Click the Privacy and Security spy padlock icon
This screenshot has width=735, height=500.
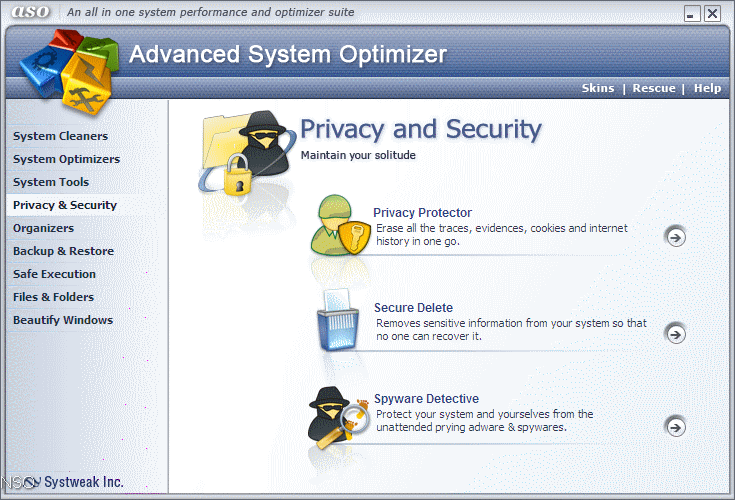coord(247,154)
